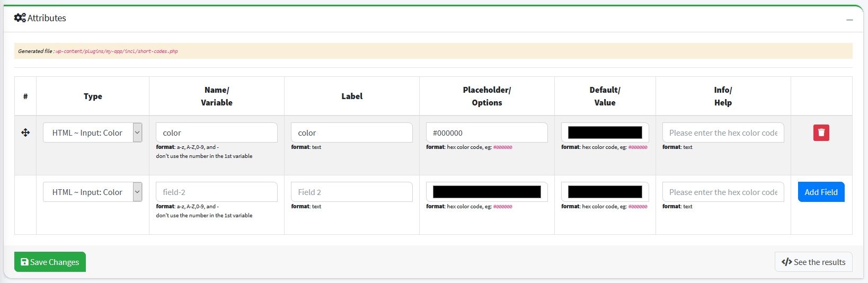Click the first row Label input 'color'
The image size is (868, 283).
[351, 132]
